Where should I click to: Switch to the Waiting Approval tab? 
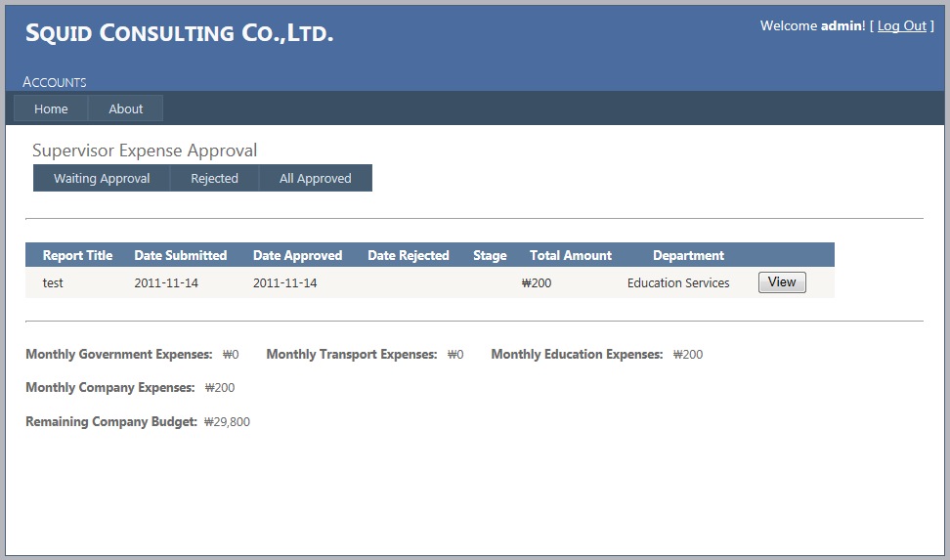pyautogui.click(x=102, y=178)
